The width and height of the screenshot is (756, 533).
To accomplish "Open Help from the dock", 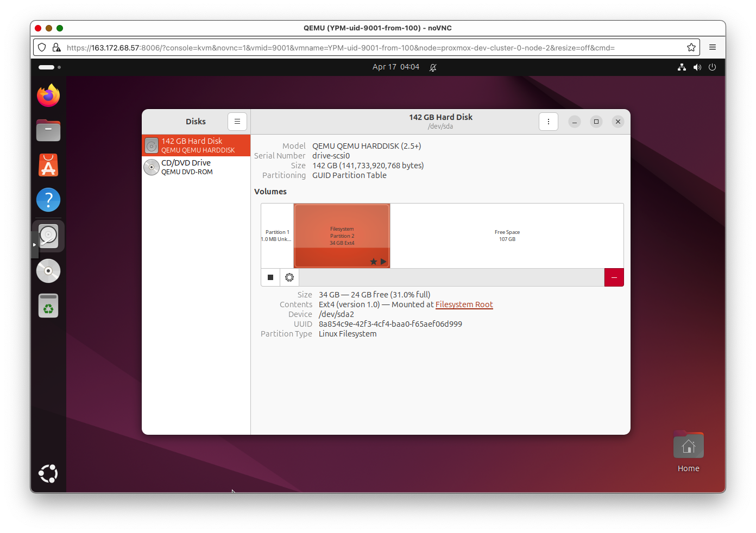I will pyautogui.click(x=48, y=200).
